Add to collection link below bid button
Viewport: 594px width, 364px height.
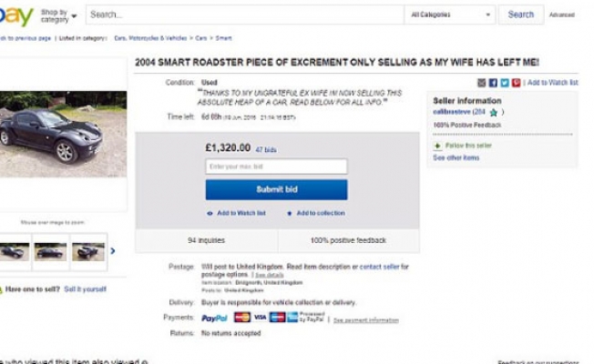316,213
